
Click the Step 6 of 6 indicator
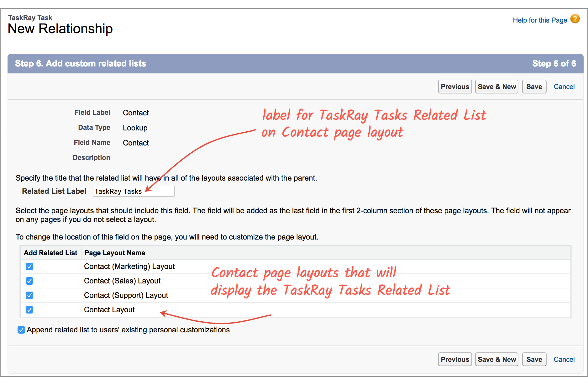point(554,64)
